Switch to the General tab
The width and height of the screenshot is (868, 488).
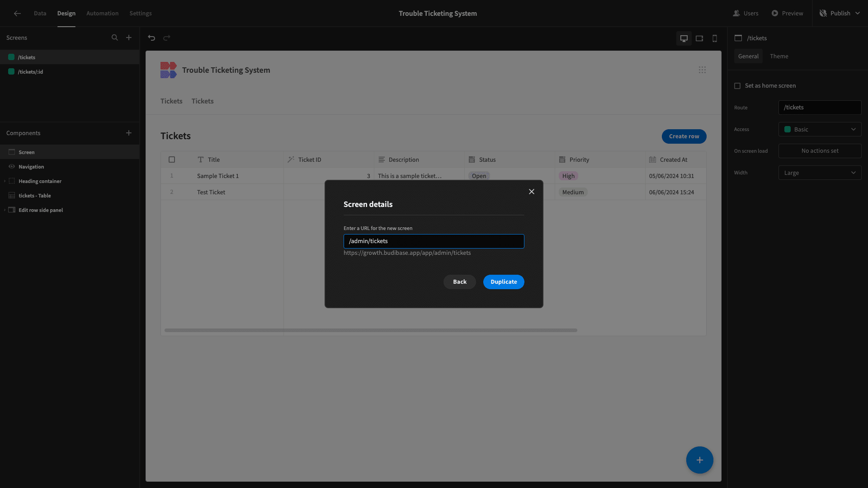click(748, 56)
